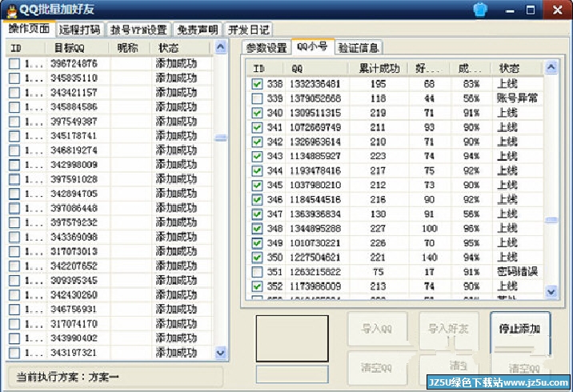Click the input field below captcha box
573x392 pixels.
click(x=292, y=374)
